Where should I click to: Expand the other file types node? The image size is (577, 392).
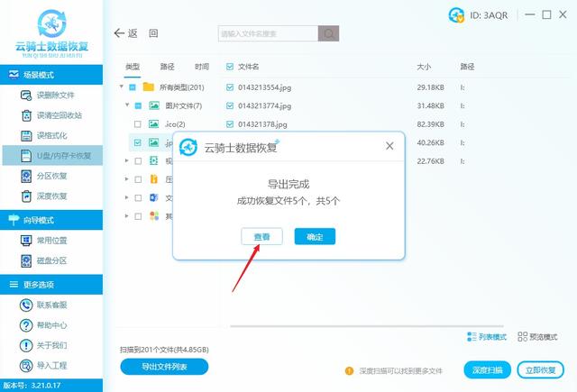[126, 216]
